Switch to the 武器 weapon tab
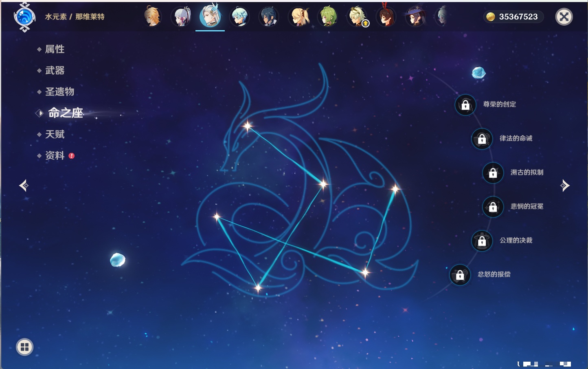This screenshot has width=588, height=369. click(55, 71)
